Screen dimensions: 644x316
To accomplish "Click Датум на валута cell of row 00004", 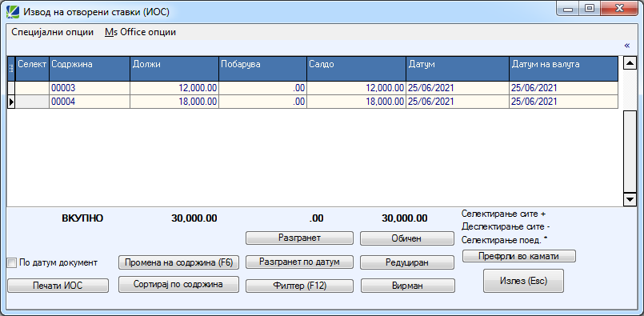I will pos(563,102).
